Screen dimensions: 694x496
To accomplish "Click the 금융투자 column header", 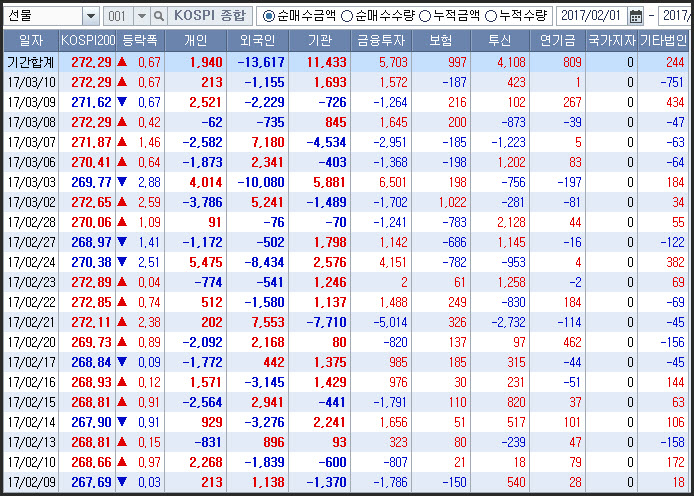I will click(x=381, y=41).
